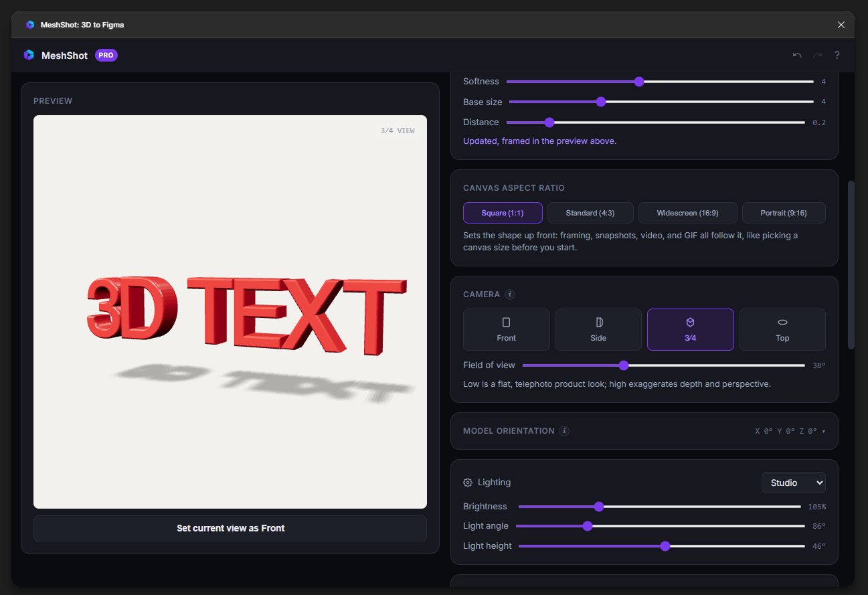Choose the Square (1:1) aspect ratio

tap(503, 213)
